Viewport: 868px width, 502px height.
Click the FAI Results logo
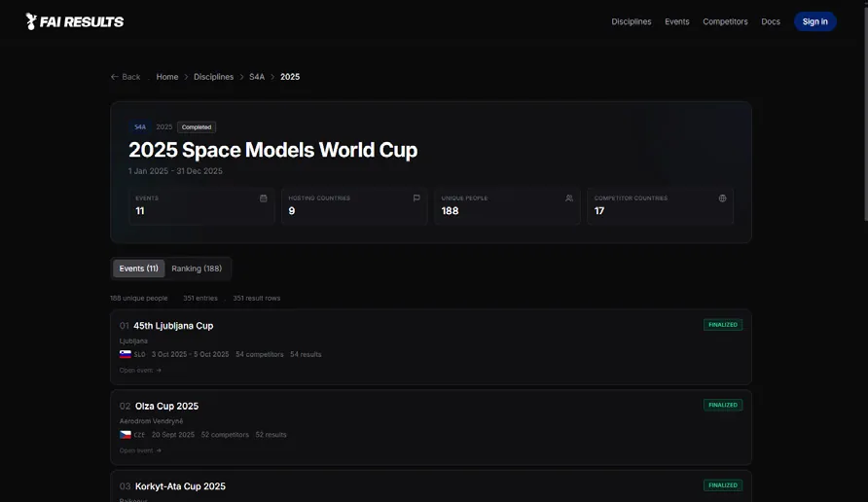coord(75,21)
